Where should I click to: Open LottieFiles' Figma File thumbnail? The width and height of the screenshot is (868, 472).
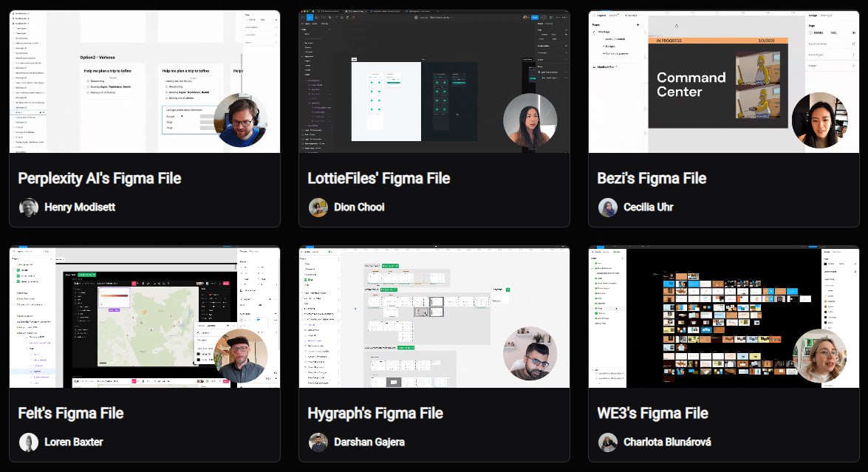tap(434, 81)
